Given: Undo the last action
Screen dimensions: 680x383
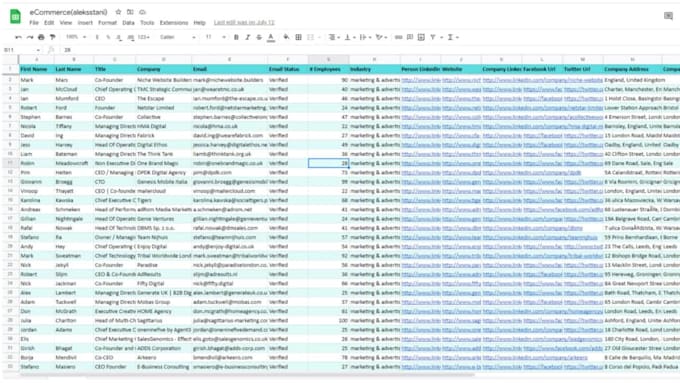Looking at the screenshot, I should (x=18, y=37).
